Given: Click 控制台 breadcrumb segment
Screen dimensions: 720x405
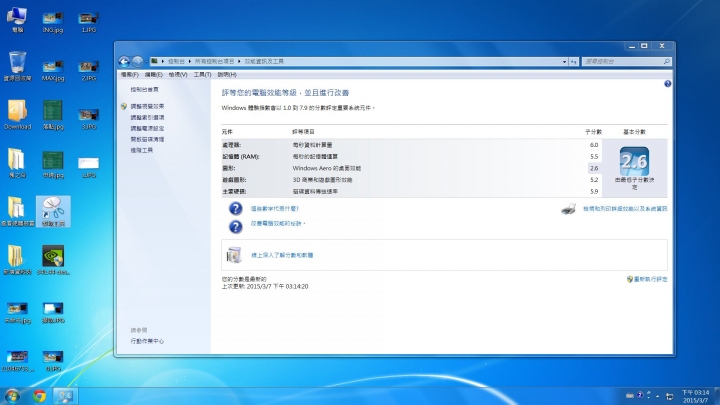Looking at the screenshot, I should [x=176, y=61].
